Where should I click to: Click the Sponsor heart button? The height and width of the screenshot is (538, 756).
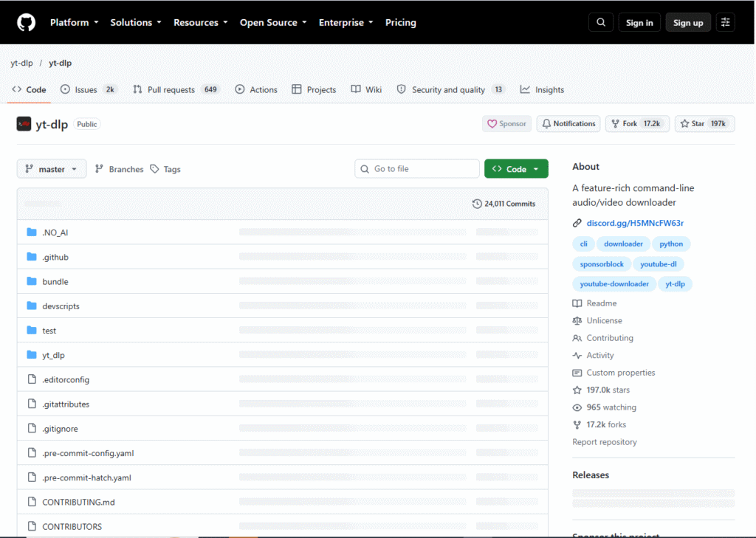[506, 124]
